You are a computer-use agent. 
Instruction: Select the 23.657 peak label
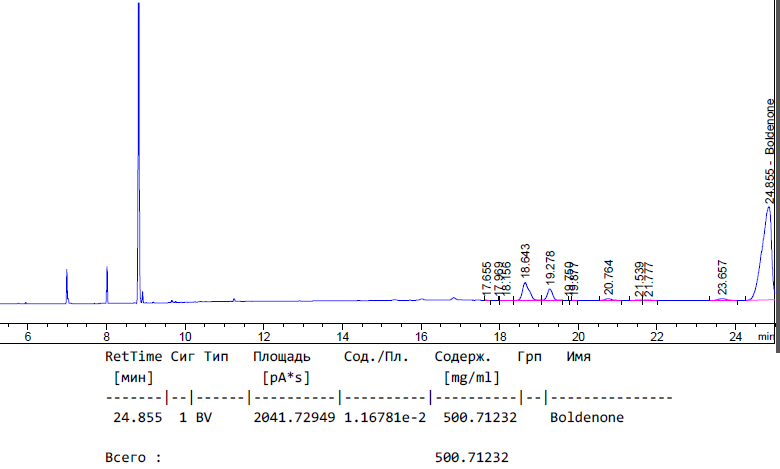(722, 277)
